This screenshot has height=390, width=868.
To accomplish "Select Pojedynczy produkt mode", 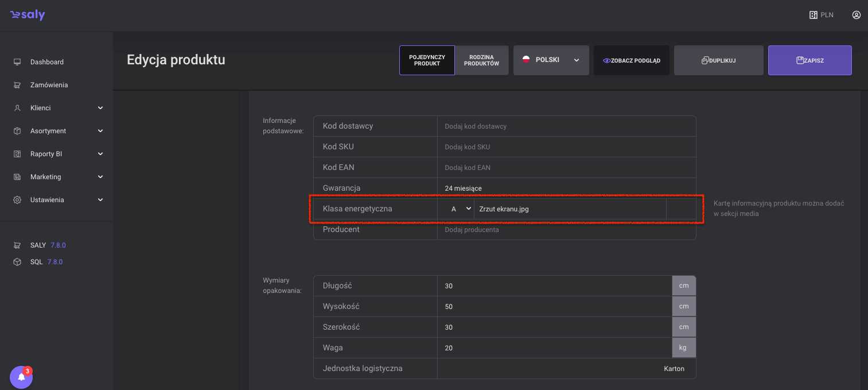I will (x=427, y=60).
